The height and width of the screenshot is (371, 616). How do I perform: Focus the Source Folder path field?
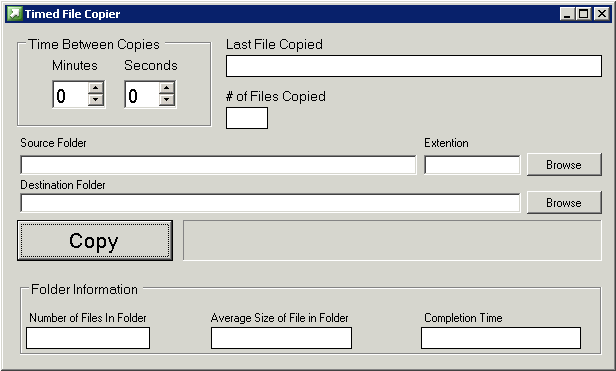pos(218,165)
